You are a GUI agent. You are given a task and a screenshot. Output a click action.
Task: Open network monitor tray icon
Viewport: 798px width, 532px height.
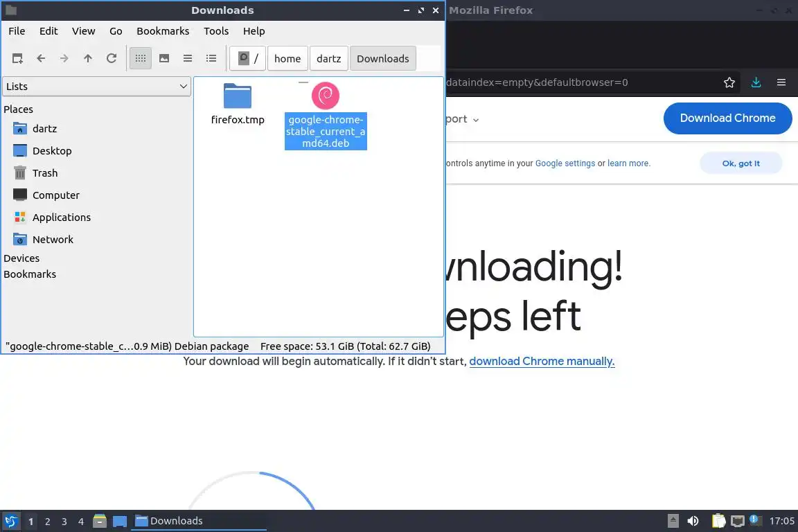coord(738,521)
